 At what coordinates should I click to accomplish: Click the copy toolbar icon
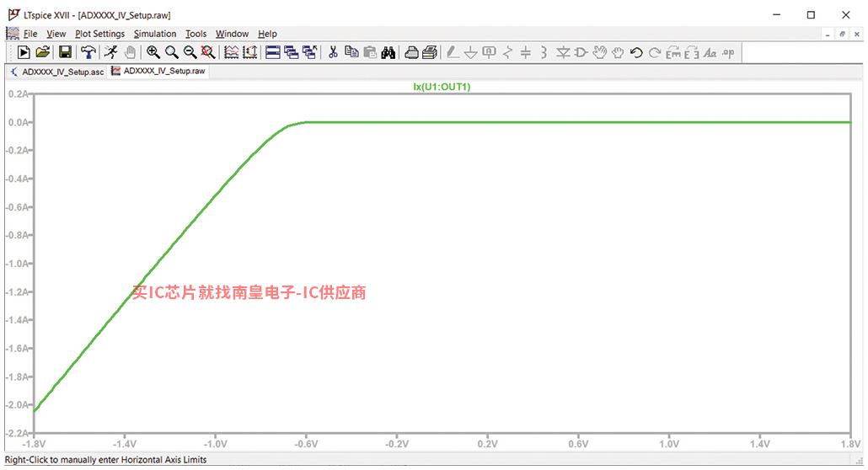(x=351, y=52)
